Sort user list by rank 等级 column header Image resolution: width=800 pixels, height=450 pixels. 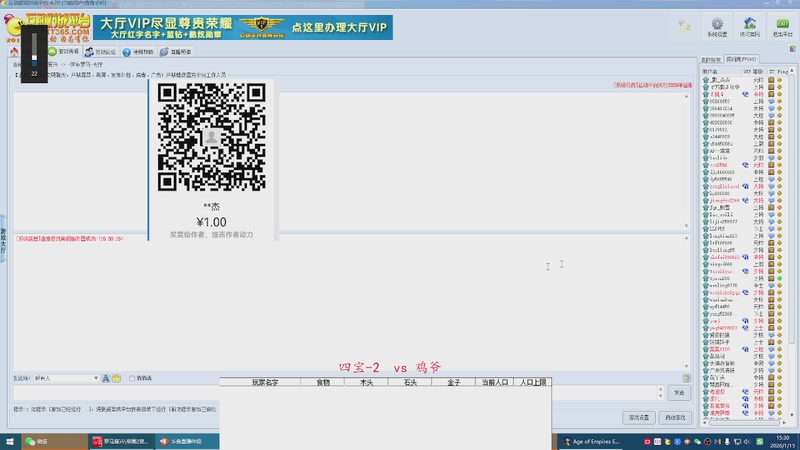click(759, 72)
